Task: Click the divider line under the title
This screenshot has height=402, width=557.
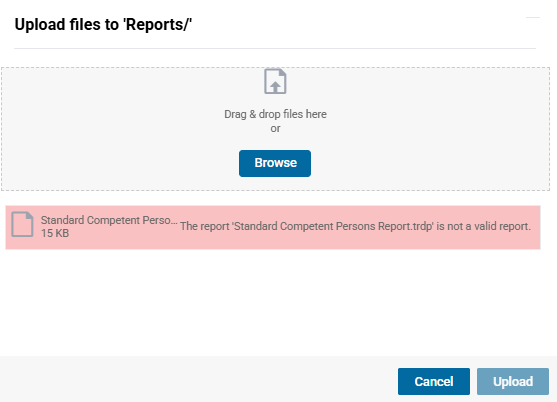Action: coord(275,48)
